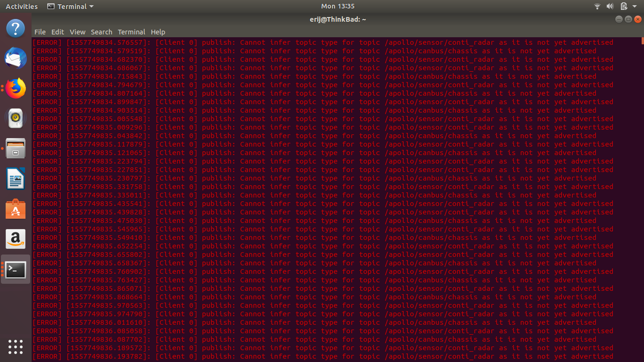The height and width of the screenshot is (362, 644).
Task: Open Ubuntu Software store icon
Action: click(16, 209)
